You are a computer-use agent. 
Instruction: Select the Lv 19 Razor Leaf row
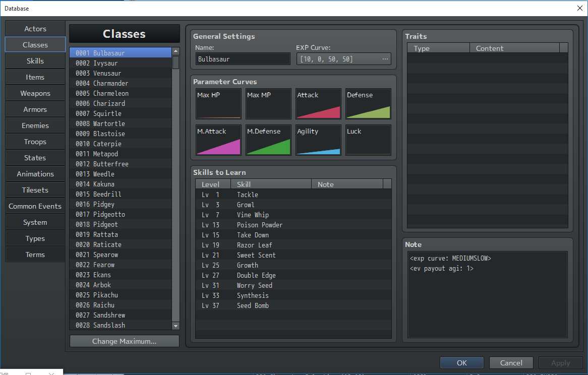293,245
